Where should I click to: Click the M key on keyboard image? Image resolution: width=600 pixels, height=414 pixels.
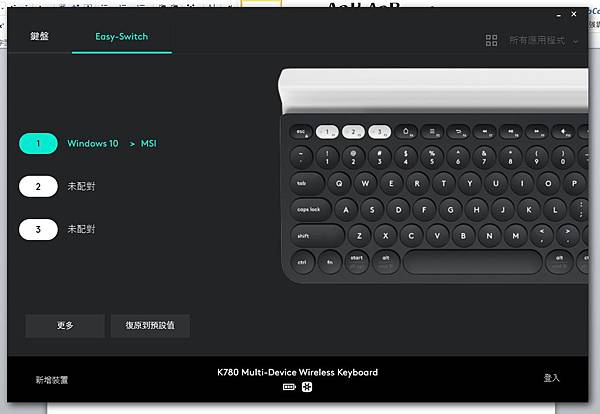click(x=515, y=236)
